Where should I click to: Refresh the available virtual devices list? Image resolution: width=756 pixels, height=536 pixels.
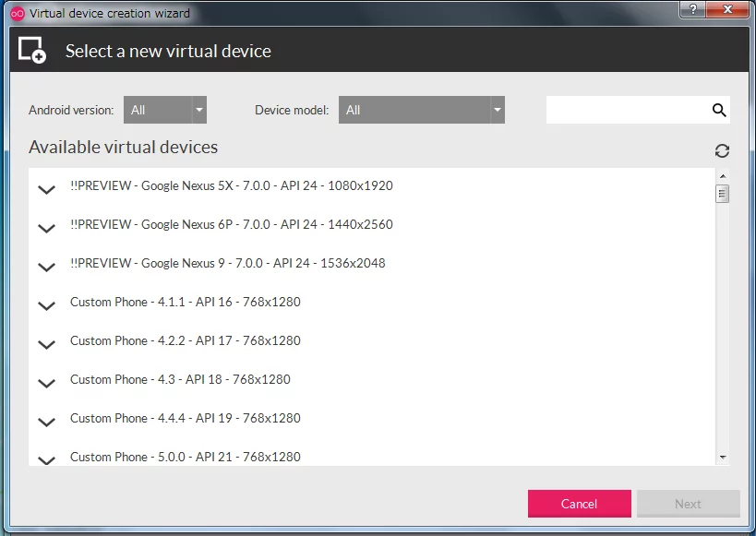point(722,150)
